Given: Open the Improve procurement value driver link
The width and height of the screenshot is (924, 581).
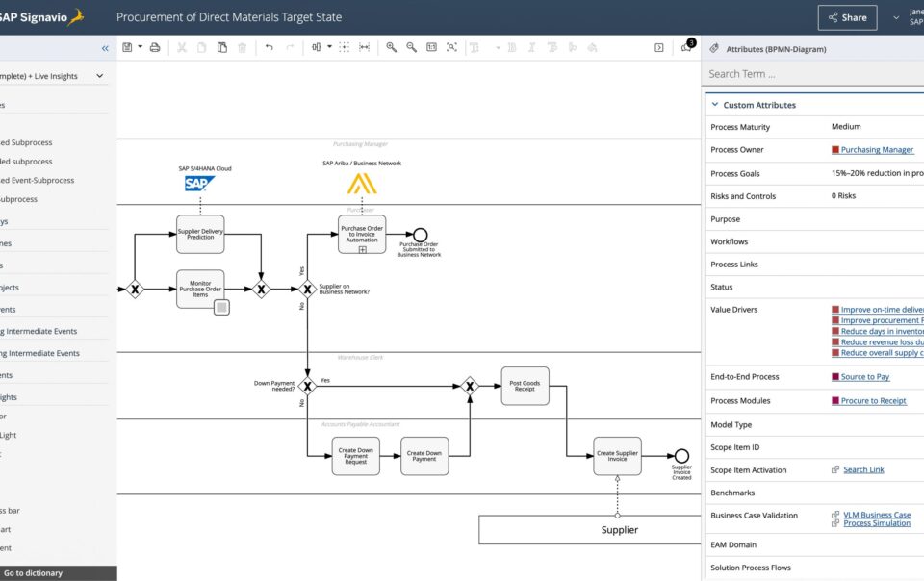Looking at the screenshot, I should click(x=883, y=320).
